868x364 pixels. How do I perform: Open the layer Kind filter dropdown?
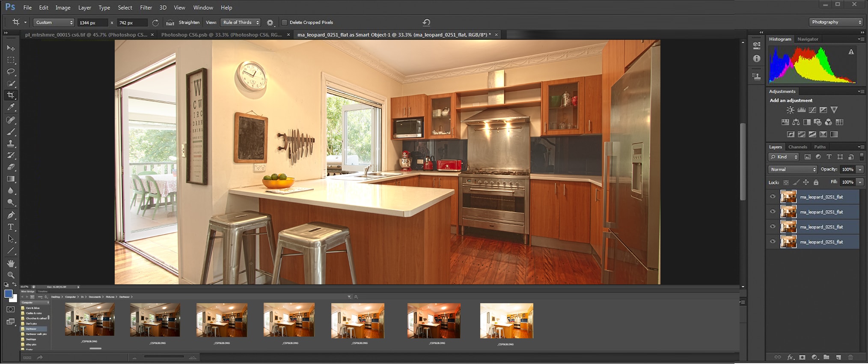click(783, 157)
